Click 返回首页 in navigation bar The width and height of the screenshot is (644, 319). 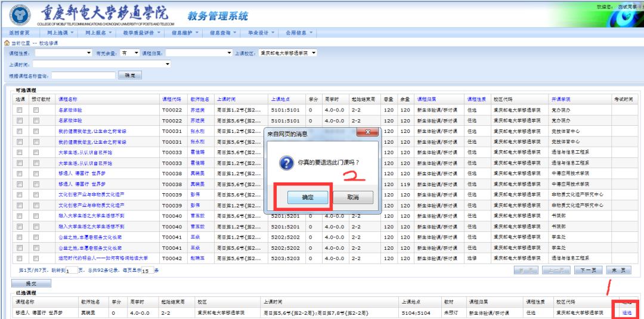pos(20,32)
